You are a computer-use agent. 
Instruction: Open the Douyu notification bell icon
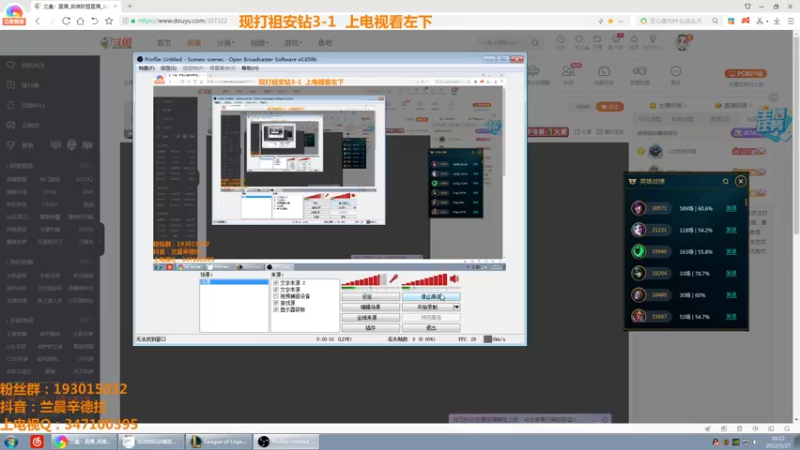click(x=634, y=39)
